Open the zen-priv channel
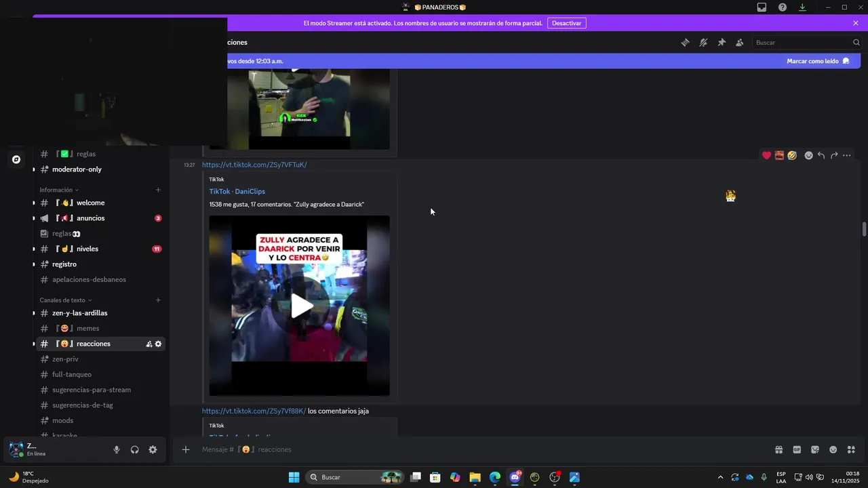Image resolution: width=868 pixels, height=488 pixels. [x=100, y=359]
